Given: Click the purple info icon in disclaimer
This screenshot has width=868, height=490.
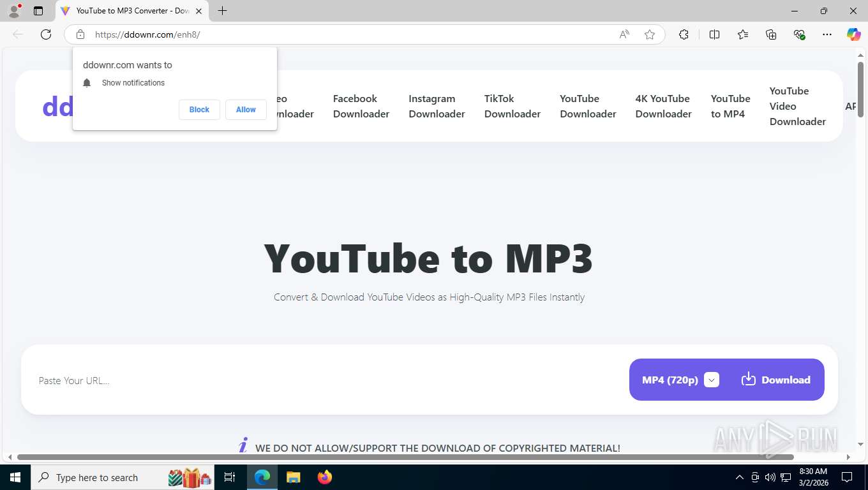Looking at the screenshot, I should point(243,445).
